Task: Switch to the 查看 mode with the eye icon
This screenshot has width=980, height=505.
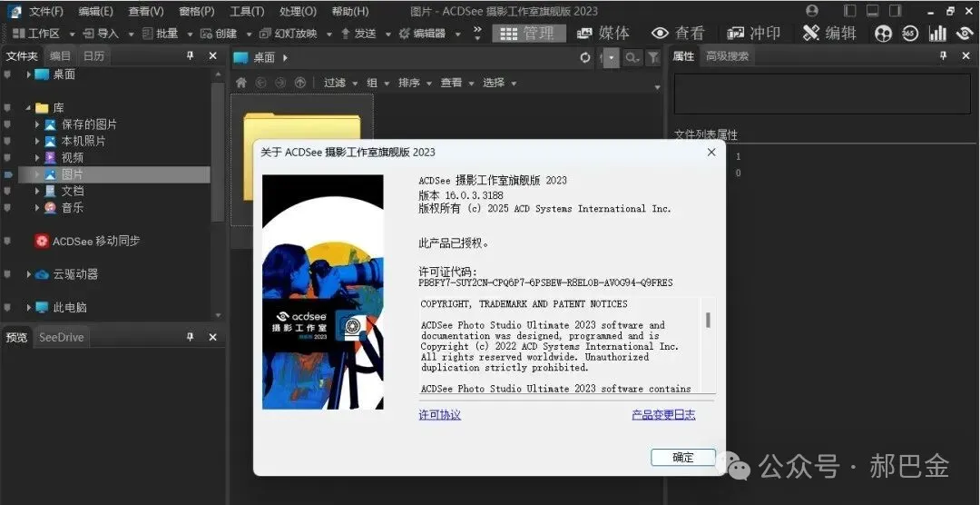Action: click(x=678, y=34)
